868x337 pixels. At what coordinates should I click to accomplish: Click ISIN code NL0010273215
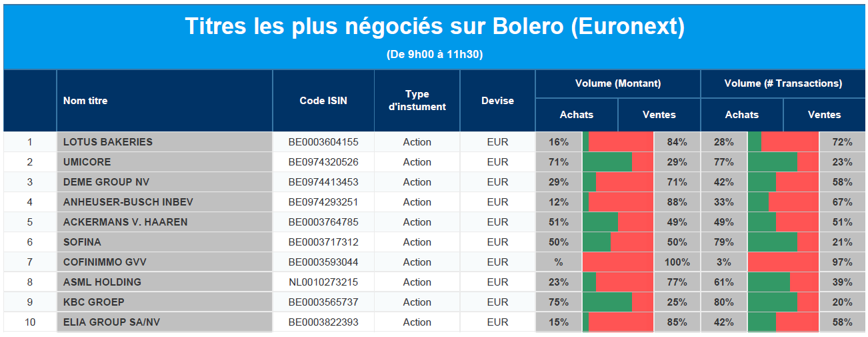click(x=323, y=282)
